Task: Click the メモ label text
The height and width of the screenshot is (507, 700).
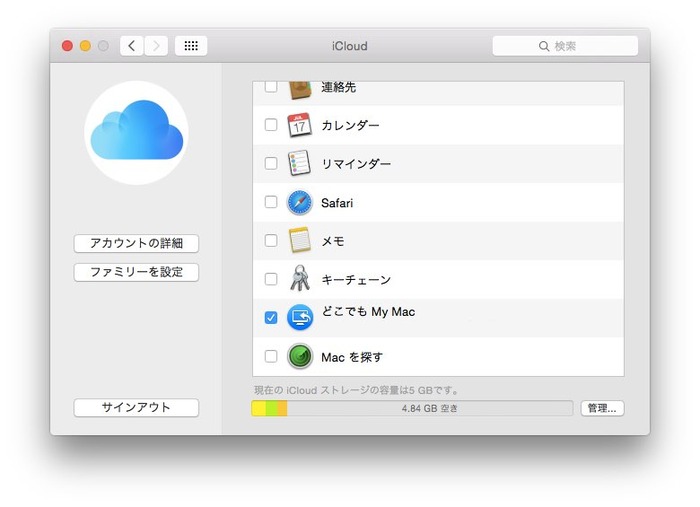Action: click(333, 241)
